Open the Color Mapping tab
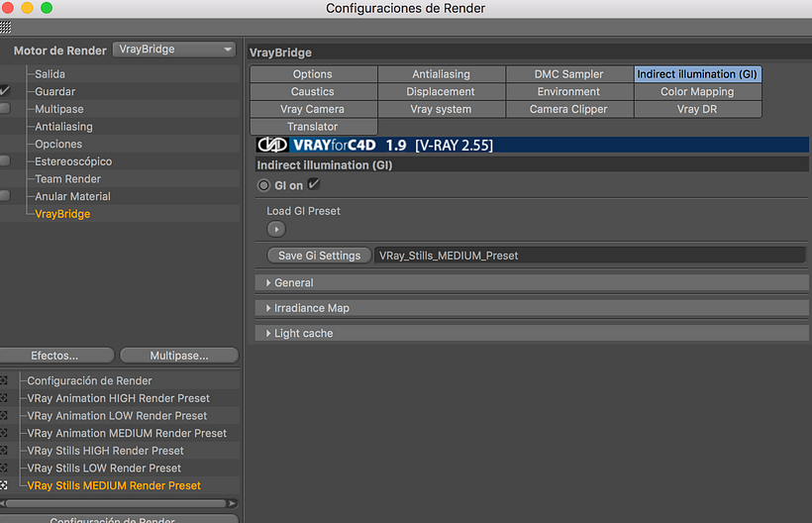 (697, 92)
